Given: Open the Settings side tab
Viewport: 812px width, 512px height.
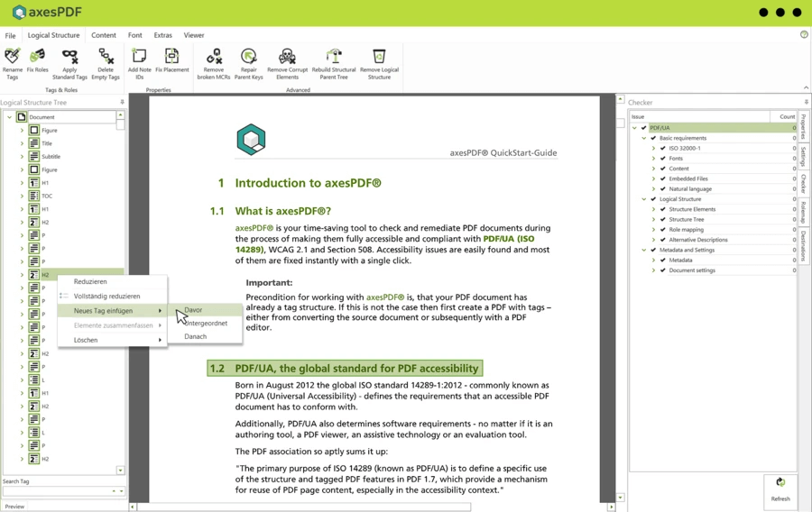Looking at the screenshot, I should point(803,157).
